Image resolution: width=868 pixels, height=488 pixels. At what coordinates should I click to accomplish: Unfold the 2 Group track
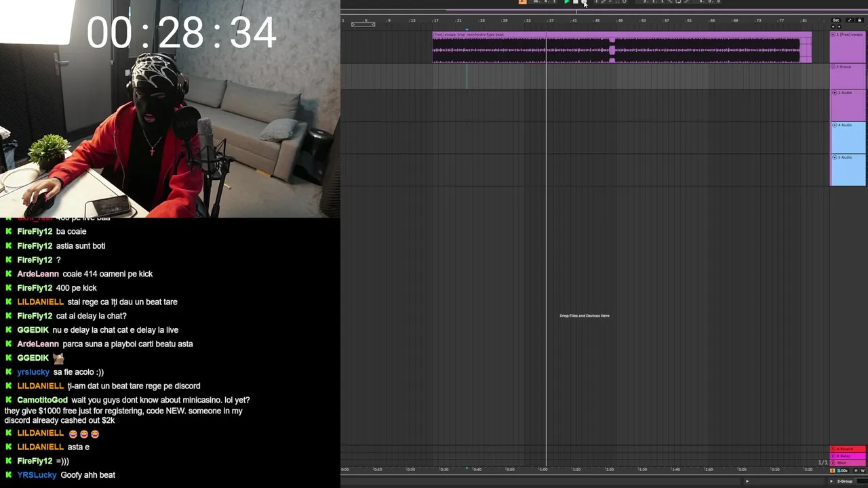click(x=833, y=67)
